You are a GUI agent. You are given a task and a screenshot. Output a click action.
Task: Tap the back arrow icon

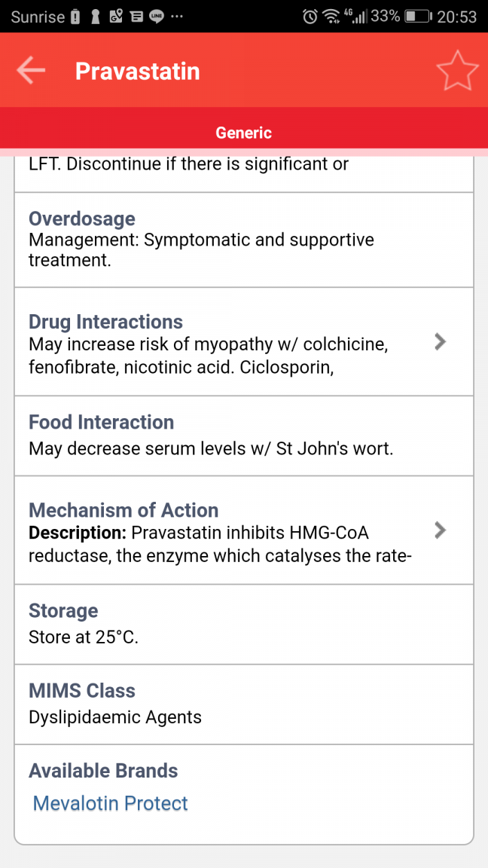coord(31,70)
